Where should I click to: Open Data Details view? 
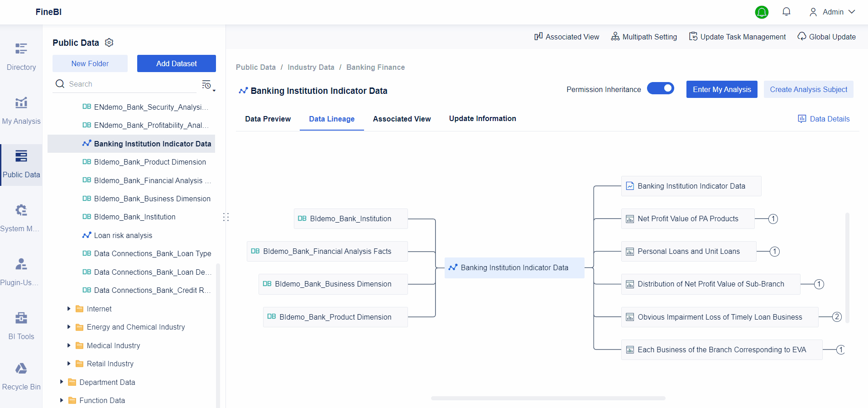click(824, 119)
